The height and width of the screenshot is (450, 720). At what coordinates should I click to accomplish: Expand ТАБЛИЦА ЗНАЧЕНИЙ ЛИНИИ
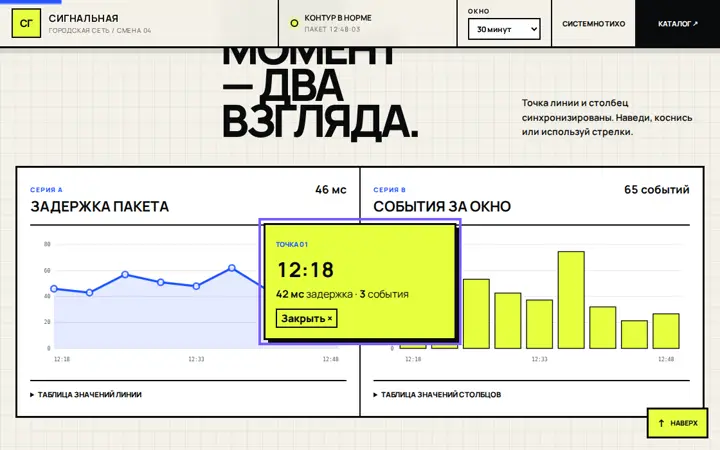86,394
